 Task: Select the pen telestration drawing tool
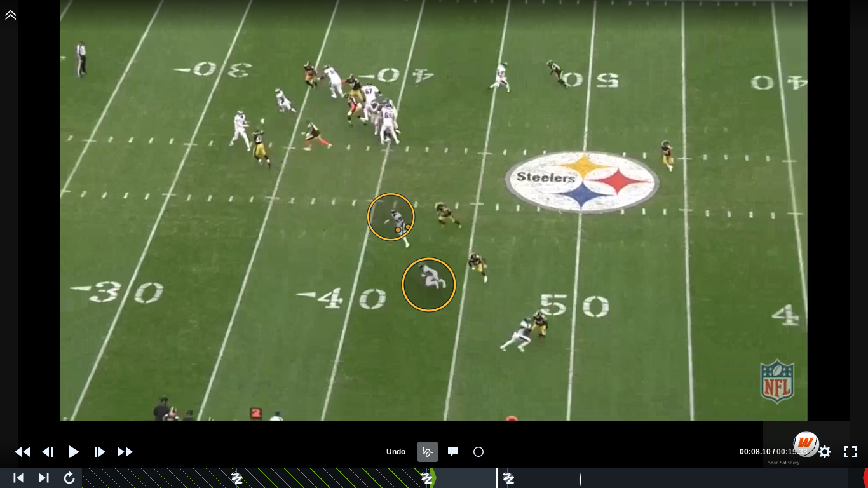coord(427,452)
